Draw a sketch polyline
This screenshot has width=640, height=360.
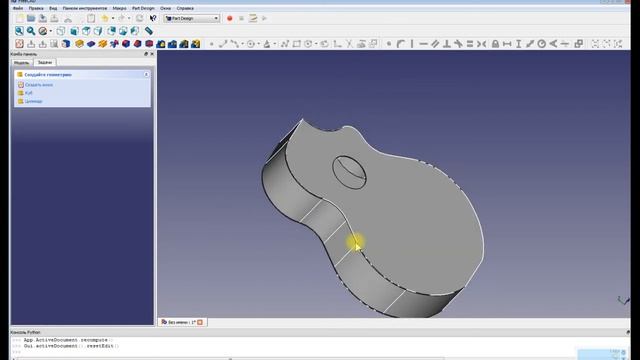pos(285,44)
